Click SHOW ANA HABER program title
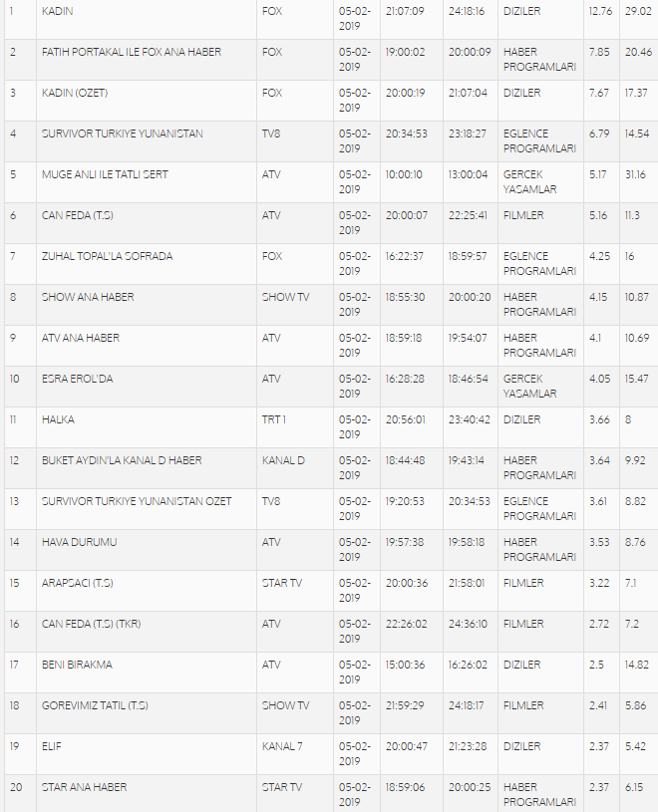 tap(88, 297)
